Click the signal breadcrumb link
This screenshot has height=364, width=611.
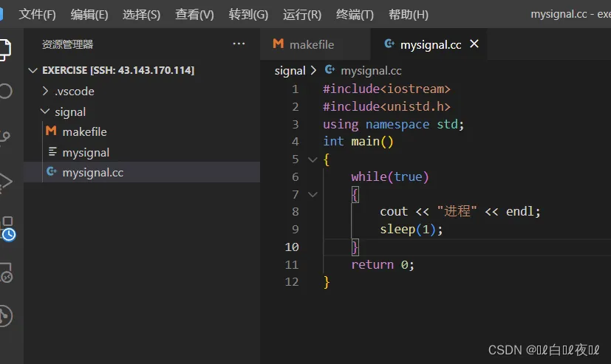pyautogui.click(x=290, y=71)
